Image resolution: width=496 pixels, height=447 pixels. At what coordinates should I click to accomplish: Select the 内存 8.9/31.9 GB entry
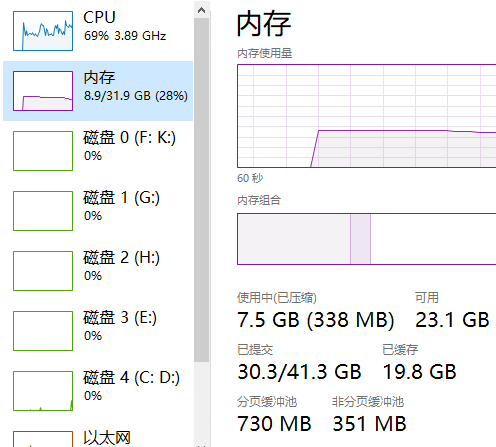click(x=98, y=91)
